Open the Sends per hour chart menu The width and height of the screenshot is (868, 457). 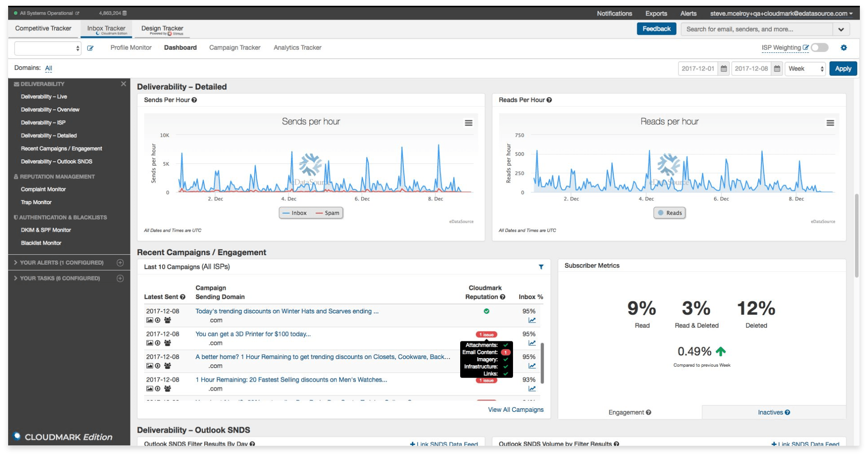[x=468, y=123]
